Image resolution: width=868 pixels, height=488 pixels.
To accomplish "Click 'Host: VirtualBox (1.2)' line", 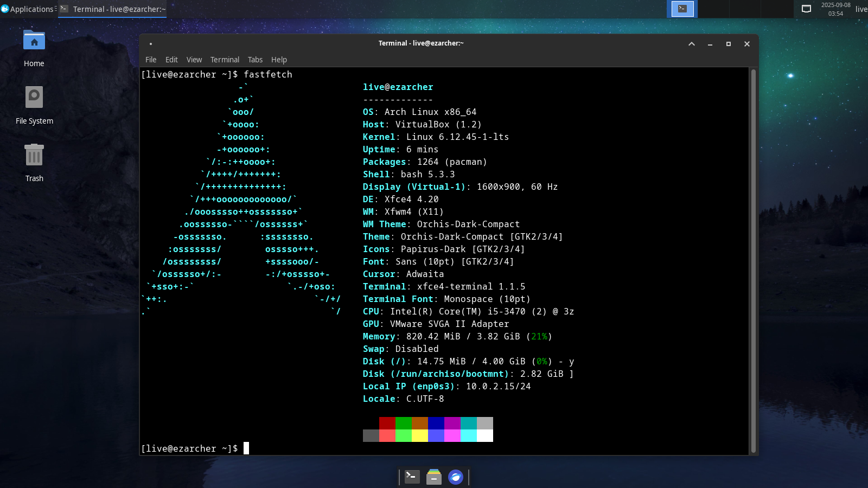I will tap(423, 124).
